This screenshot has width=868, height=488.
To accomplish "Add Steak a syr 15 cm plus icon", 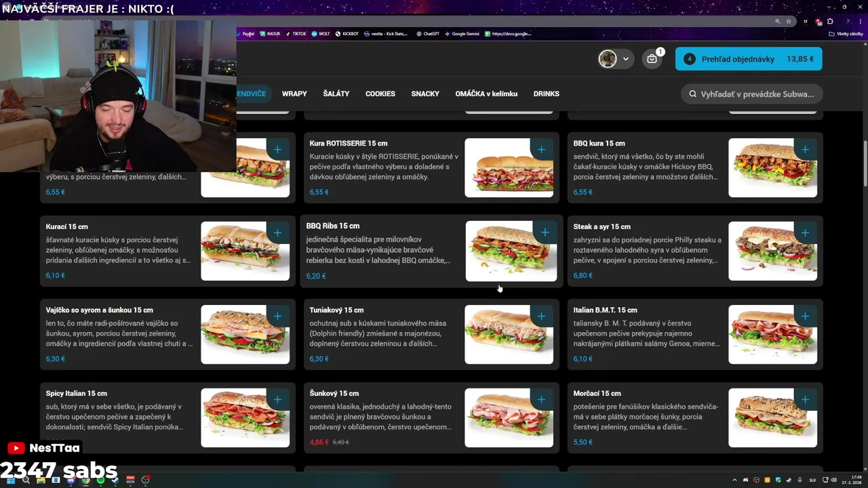I will [x=805, y=232].
